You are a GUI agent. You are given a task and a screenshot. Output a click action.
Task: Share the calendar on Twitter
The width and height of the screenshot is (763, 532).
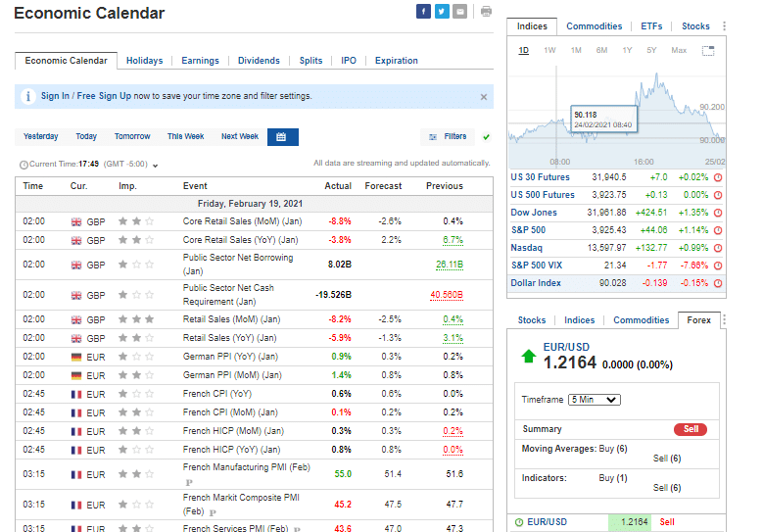click(x=442, y=11)
